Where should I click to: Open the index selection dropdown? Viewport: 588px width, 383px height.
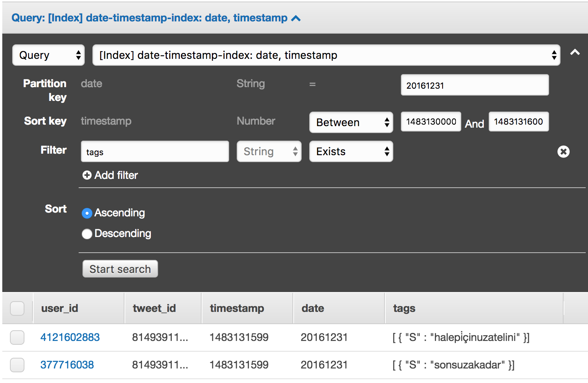[x=326, y=55]
